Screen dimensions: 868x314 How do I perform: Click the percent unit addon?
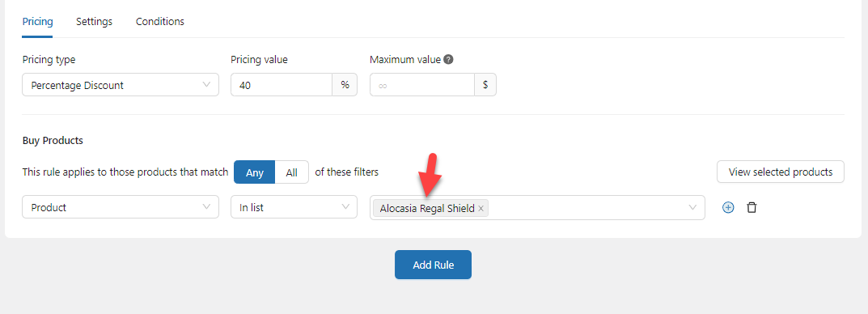click(345, 85)
